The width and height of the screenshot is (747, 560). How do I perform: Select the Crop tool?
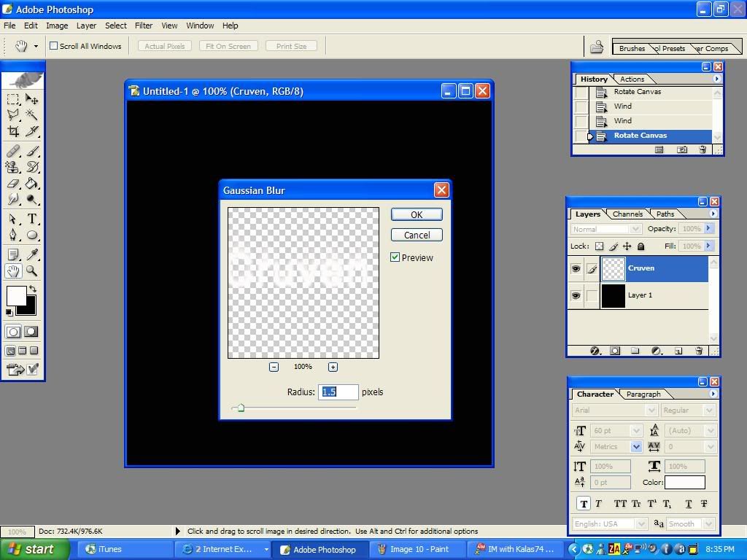[x=13, y=131]
